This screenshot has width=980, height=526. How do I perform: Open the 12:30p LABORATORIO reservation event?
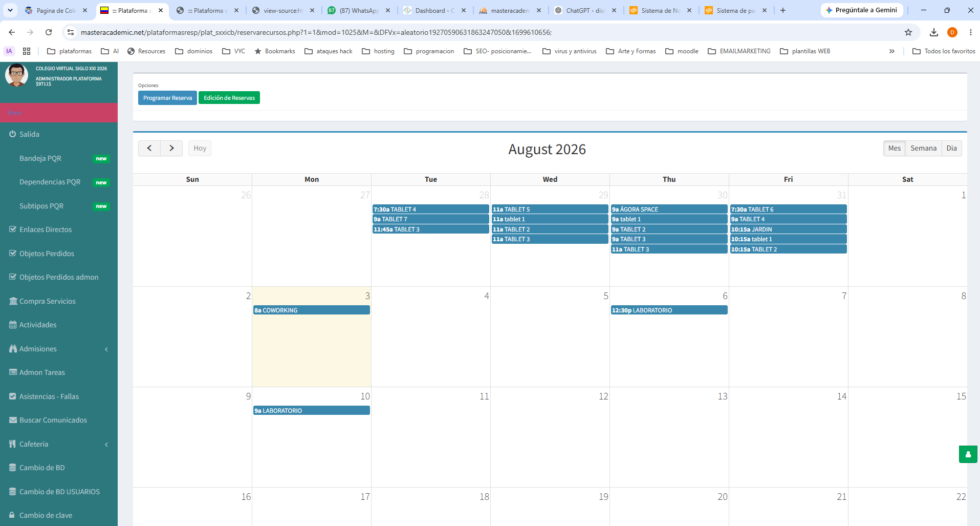tap(669, 310)
